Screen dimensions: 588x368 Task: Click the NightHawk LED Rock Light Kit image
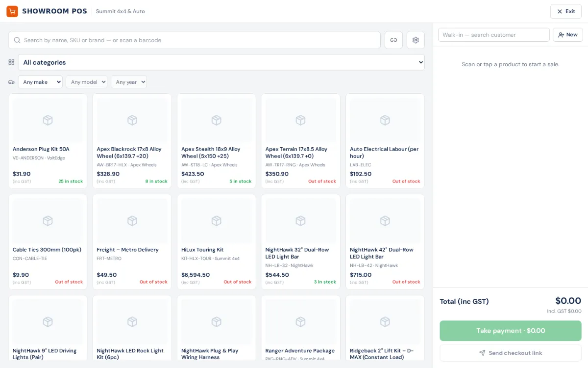132,321
